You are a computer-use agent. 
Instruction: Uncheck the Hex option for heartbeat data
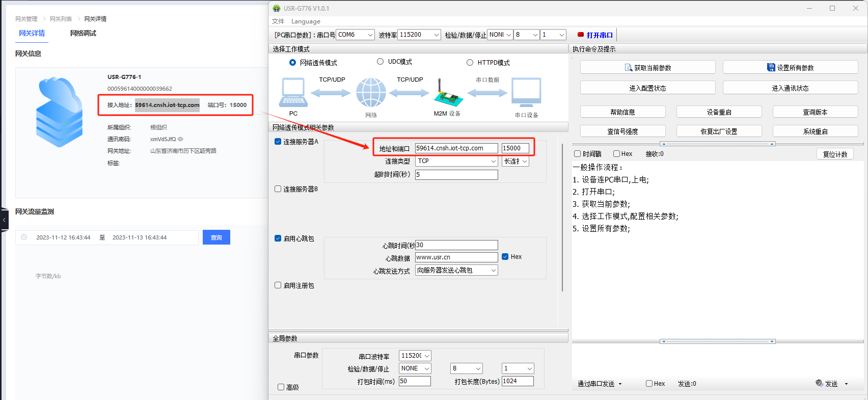(505, 257)
